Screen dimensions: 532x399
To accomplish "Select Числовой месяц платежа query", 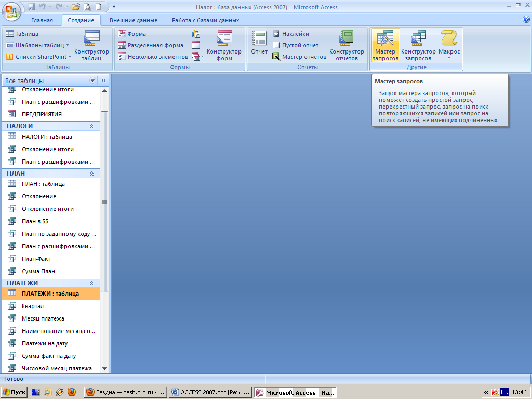I will [51, 368].
